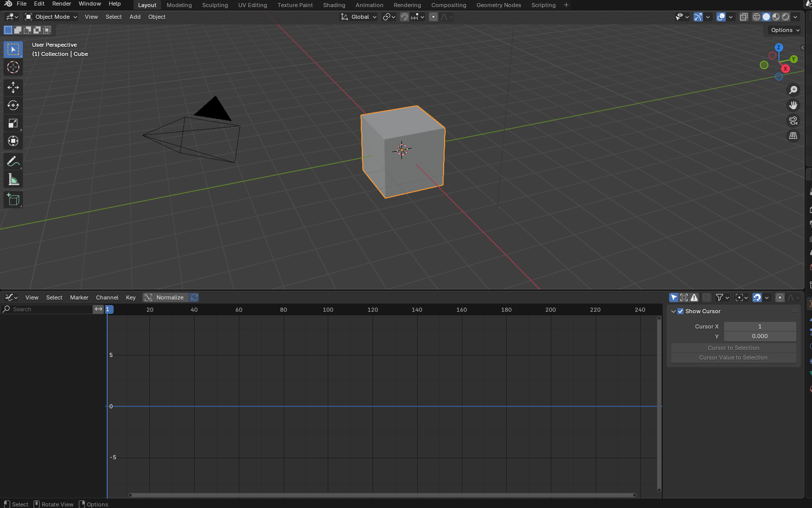This screenshot has width=812, height=508.
Task: Toggle graph editor snapping magnet
Action: click(757, 297)
